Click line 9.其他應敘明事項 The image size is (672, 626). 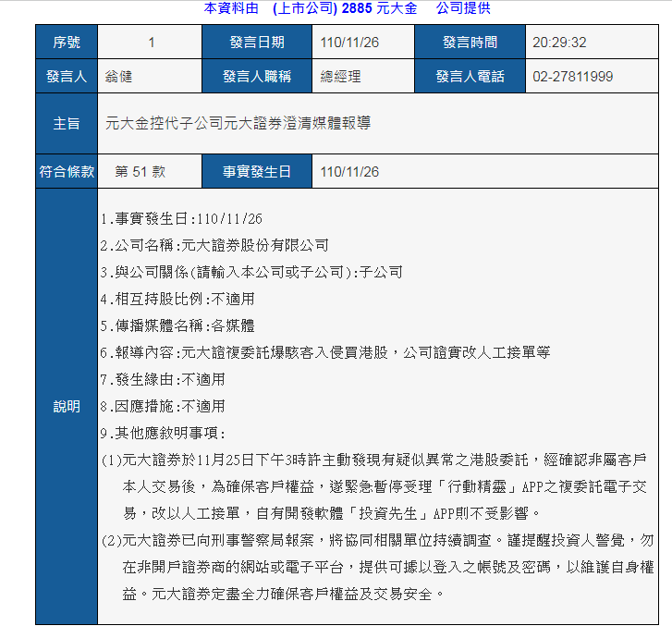coord(163,433)
